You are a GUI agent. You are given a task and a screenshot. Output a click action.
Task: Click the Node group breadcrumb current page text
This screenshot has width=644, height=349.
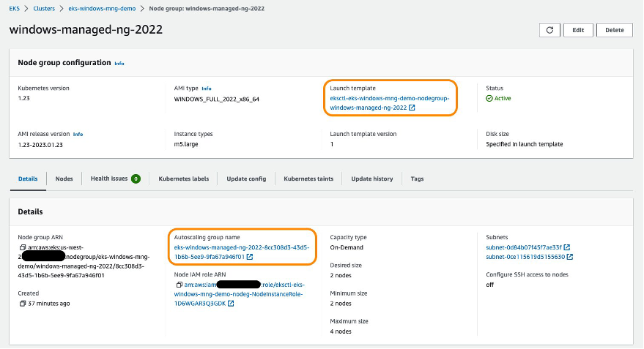click(x=207, y=9)
